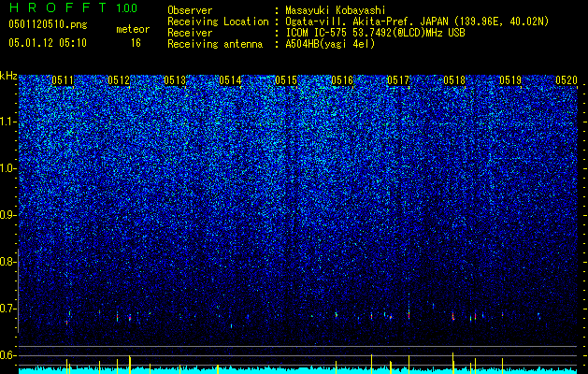Viewport: 588px width, 374px height.
Task: Click the A504HB(yagi 4el) antenna text
Action: (330, 44)
